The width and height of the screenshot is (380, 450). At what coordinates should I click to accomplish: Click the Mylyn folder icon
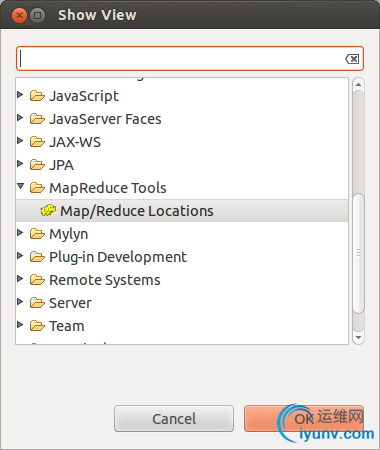point(37,234)
